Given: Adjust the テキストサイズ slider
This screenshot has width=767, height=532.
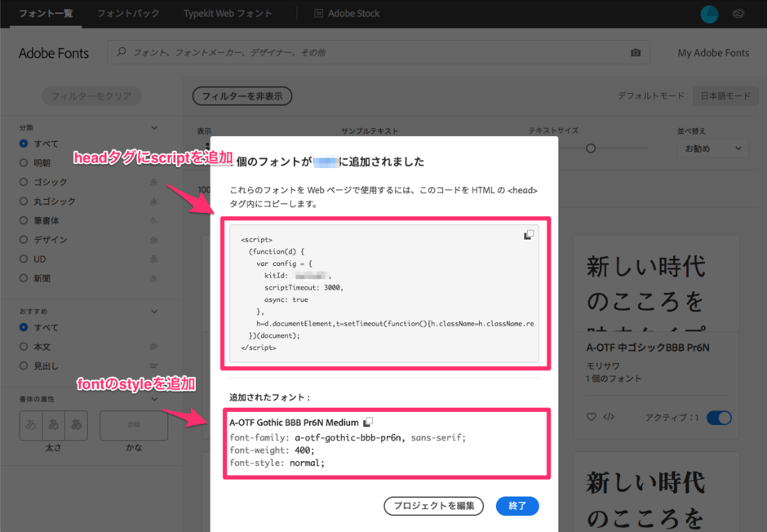Looking at the screenshot, I should (x=590, y=149).
